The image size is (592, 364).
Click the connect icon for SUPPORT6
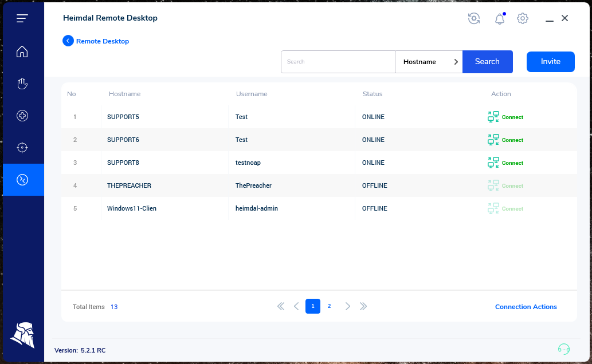[x=493, y=140]
